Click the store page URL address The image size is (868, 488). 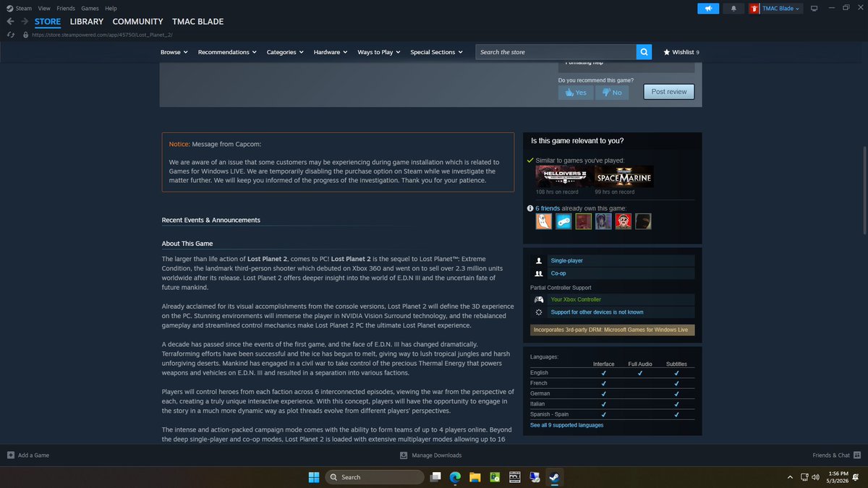[102, 35]
